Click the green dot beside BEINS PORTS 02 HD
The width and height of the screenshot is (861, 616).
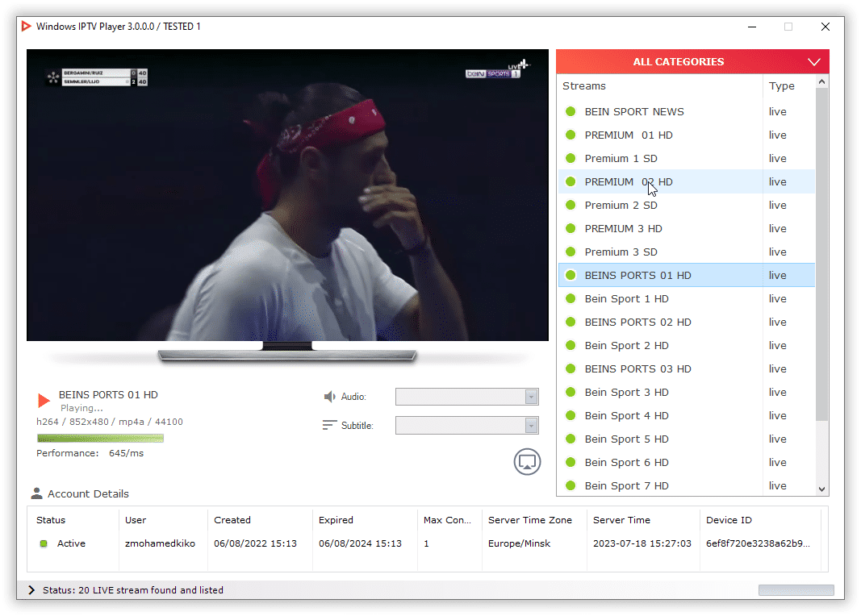click(571, 322)
